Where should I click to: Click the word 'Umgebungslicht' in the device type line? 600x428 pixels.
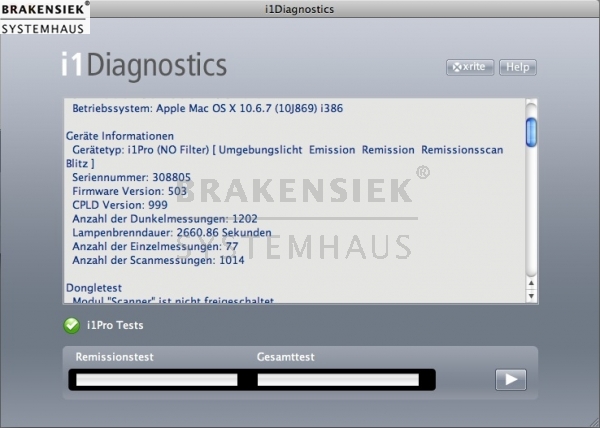tap(260, 150)
